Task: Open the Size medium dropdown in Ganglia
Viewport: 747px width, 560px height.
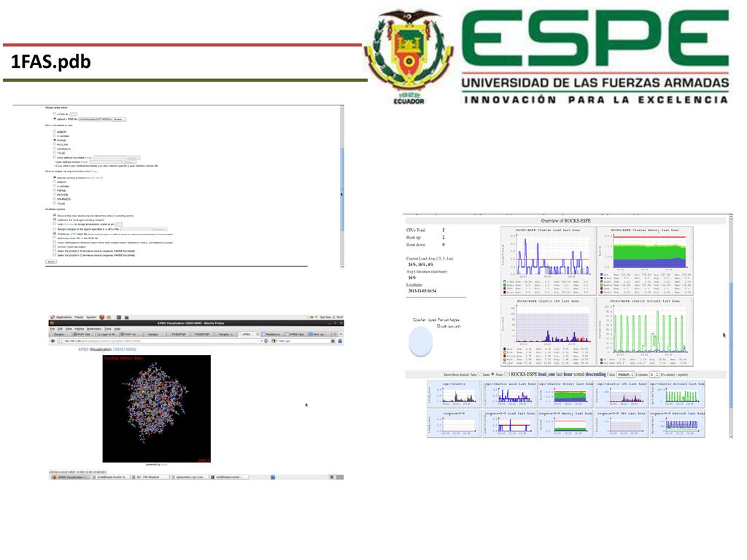Action: tap(625, 375)
